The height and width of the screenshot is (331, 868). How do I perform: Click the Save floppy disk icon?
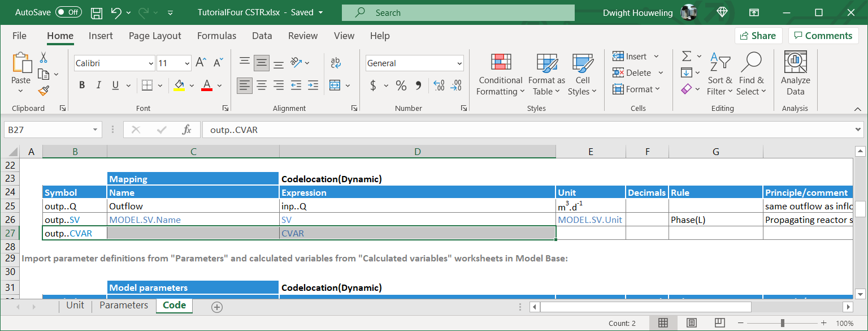pyautogui.click(x=97, y=12)
